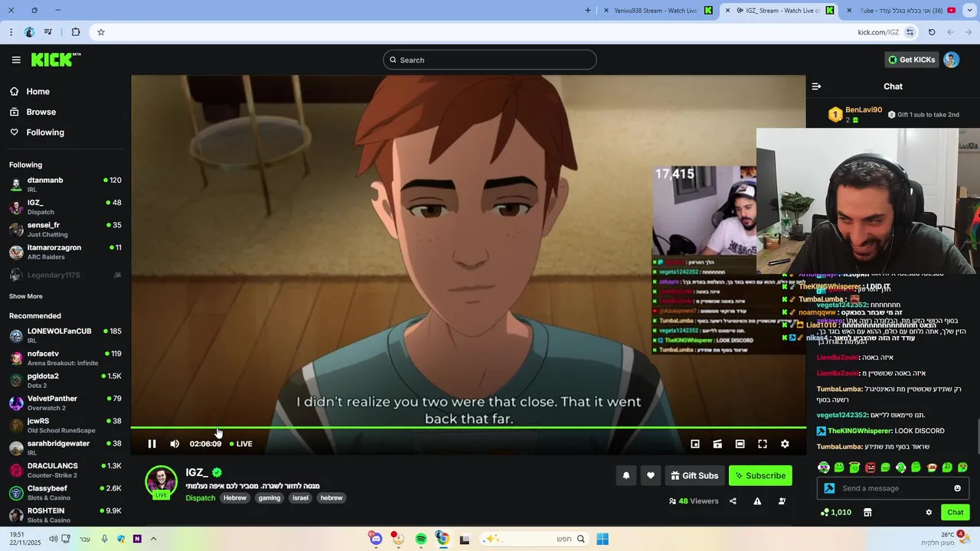The width and height of the screenshot is (980, 551).
Task: Send message with Chat button
Action: [x=955, y=512]
